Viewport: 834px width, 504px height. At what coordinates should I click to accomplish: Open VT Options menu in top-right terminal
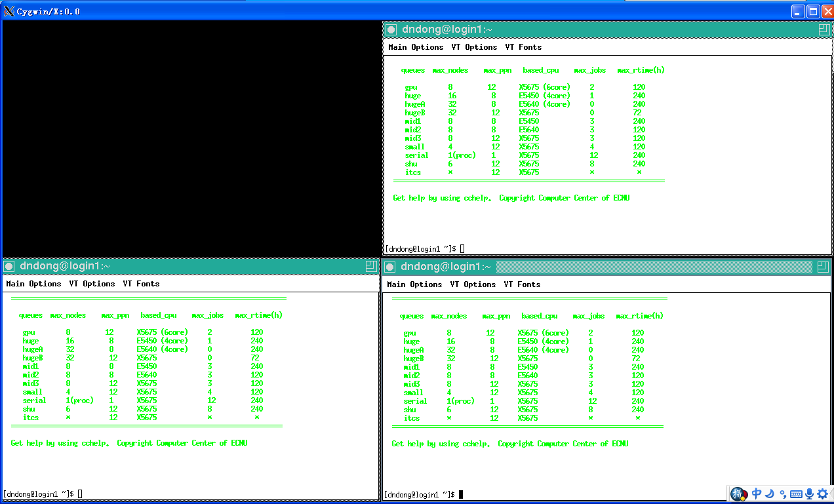click(x=474, y=47)
